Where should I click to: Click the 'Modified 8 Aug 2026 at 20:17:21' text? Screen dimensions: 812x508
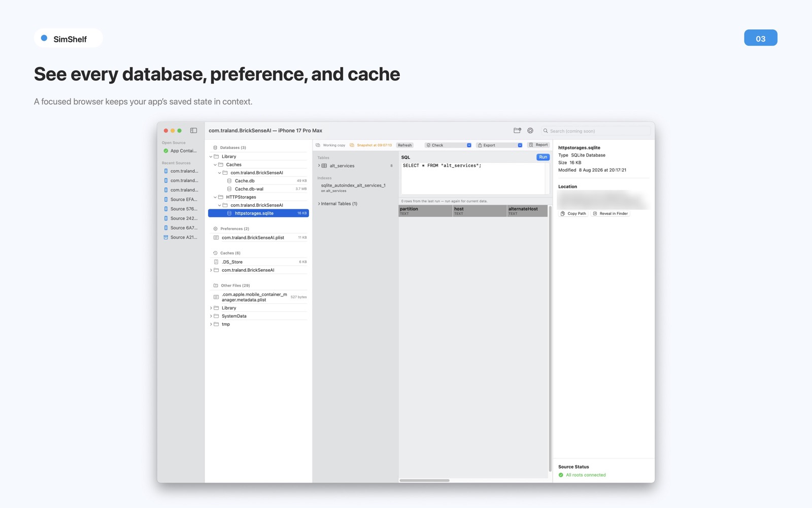[x=592, y=170]
